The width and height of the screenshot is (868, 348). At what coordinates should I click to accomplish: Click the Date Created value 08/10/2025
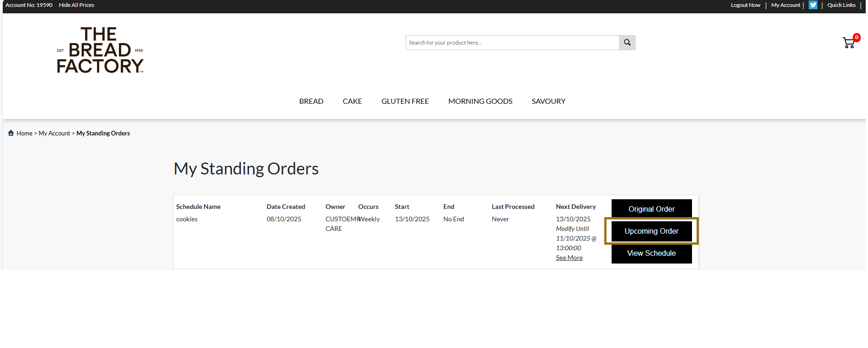284,219
